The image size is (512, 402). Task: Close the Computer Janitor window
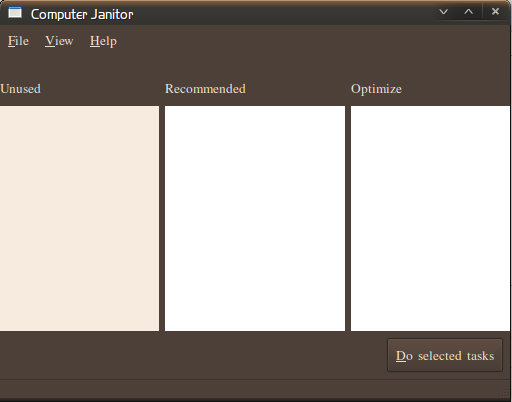(x=495, y=12)
